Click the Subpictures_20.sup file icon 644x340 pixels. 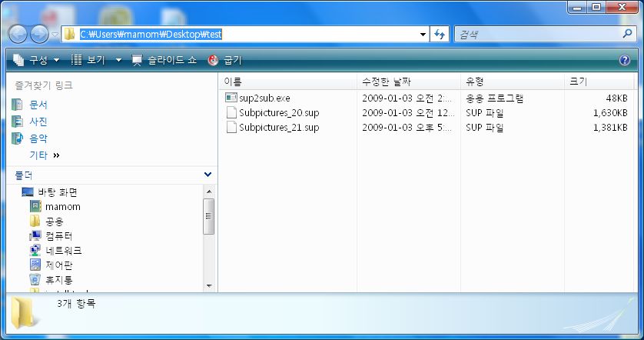click(x=231, y=112)
